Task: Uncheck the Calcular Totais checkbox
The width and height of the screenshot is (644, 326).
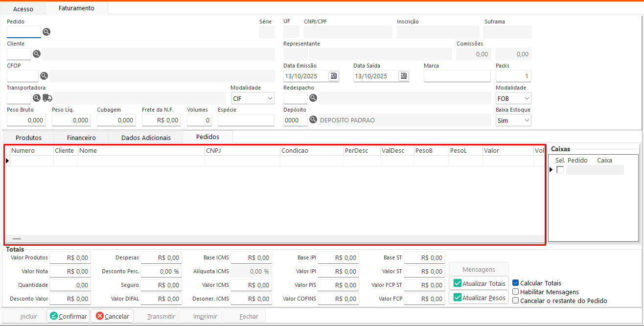Action: 515,283
